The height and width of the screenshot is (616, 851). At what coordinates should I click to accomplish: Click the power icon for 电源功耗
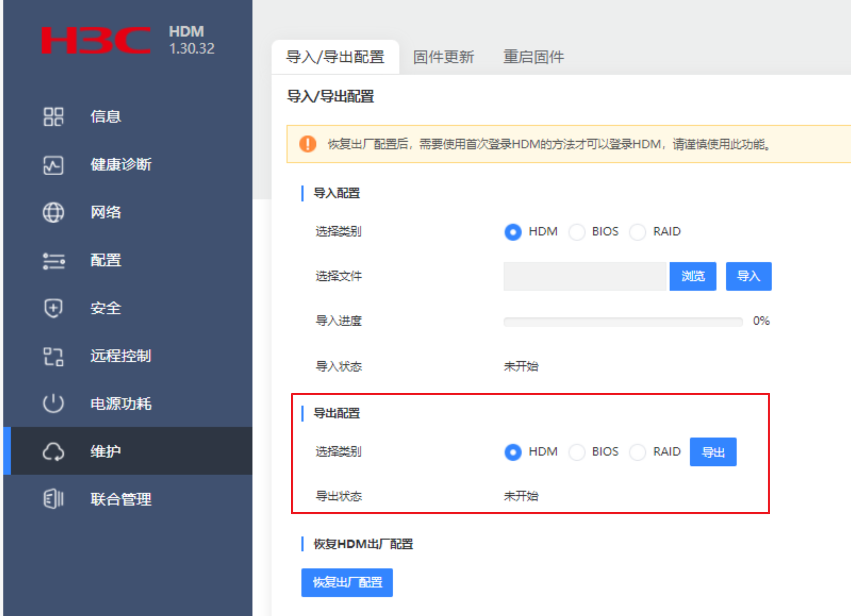click(x=54, y=403)
